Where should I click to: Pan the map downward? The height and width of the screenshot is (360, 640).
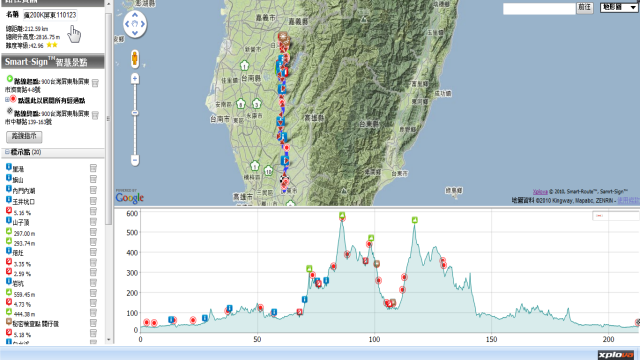[135, 32]
